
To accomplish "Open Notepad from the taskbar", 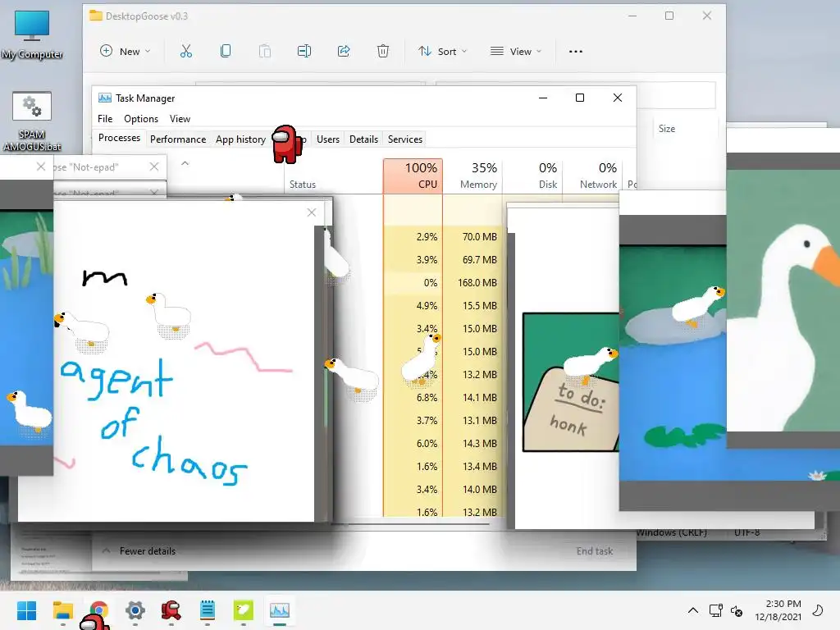I will pyautogui.click(x=208, y=610).
